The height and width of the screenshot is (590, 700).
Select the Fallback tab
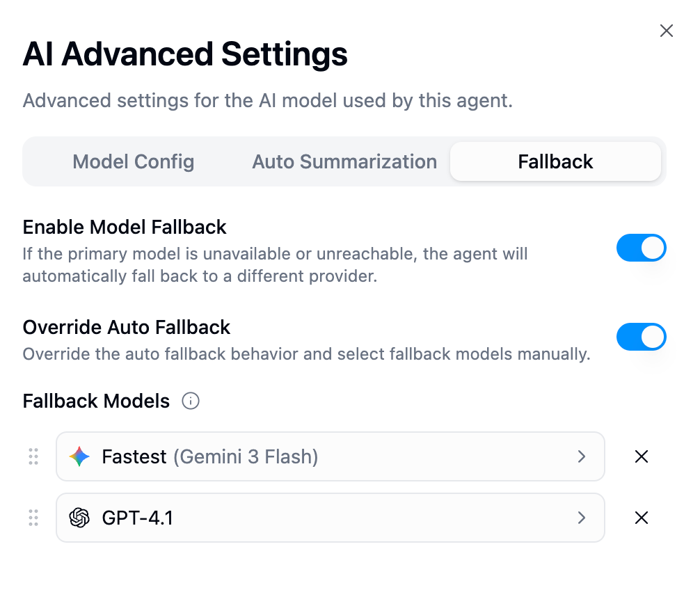click(x=555, y=161)
